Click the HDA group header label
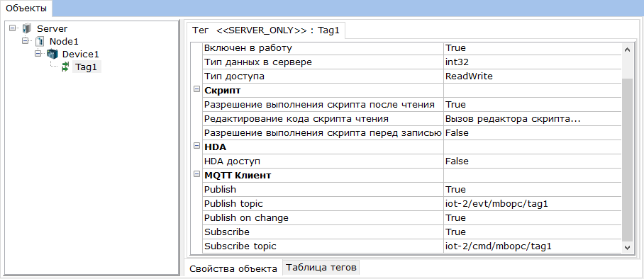Image resolution: width=644 pixels, height=279 pixels. coord(215,147)
